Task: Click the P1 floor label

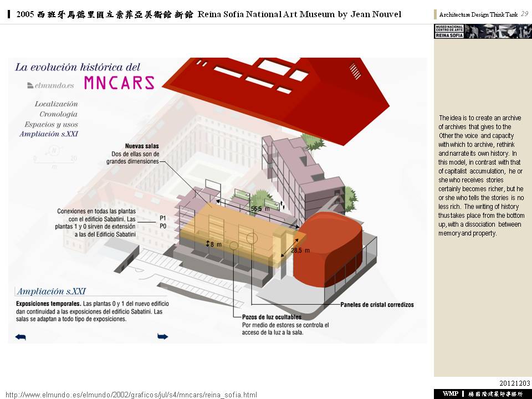Action: point(163,218)
